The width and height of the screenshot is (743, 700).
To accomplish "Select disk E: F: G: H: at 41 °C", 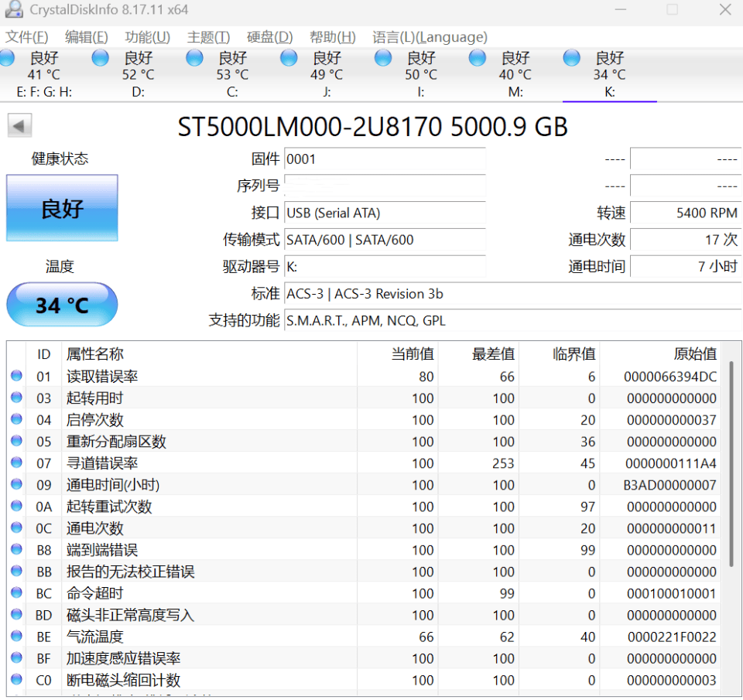I will coord(44,74).
